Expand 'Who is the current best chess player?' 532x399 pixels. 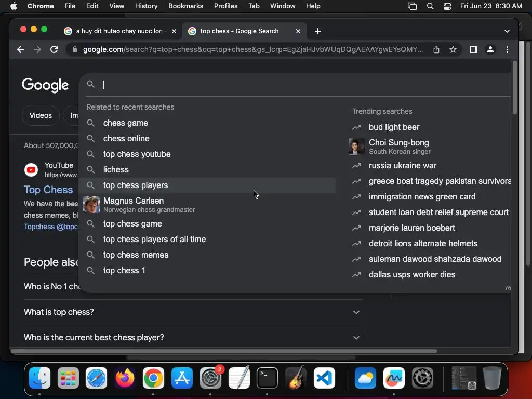point(193,338)
